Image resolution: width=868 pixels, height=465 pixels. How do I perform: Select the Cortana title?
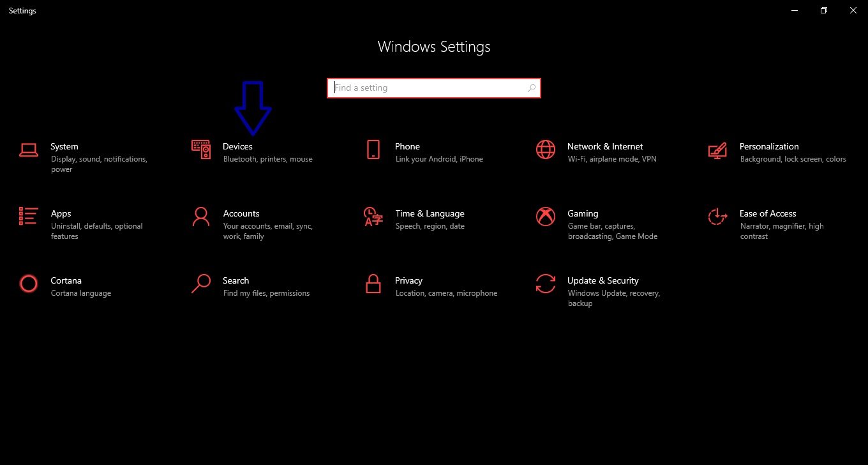click(66, 280)
